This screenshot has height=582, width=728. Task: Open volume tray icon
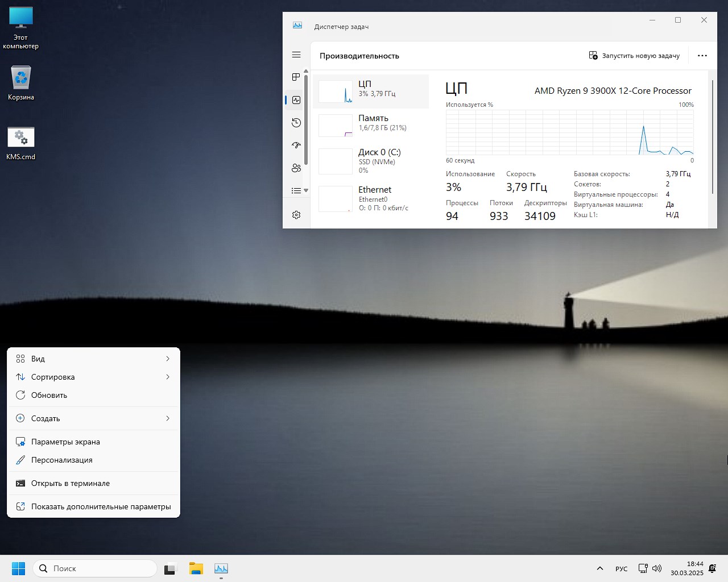click(x=657, y=568)
